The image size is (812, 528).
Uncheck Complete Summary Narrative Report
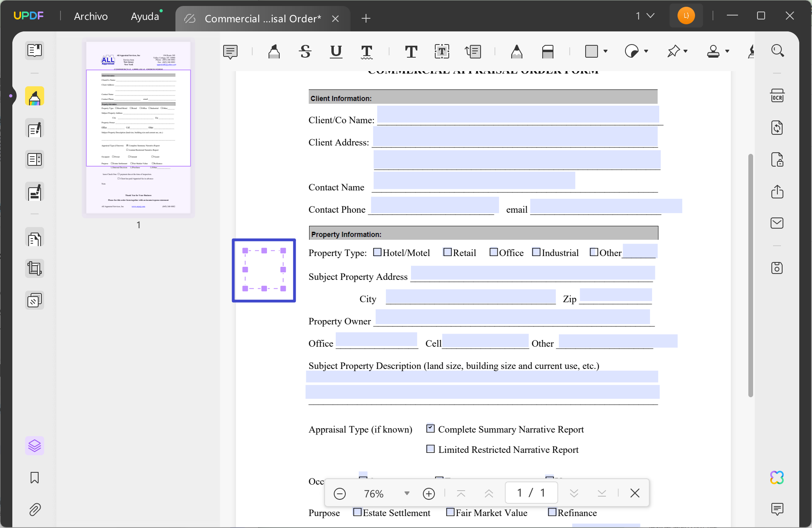point(430,428)
